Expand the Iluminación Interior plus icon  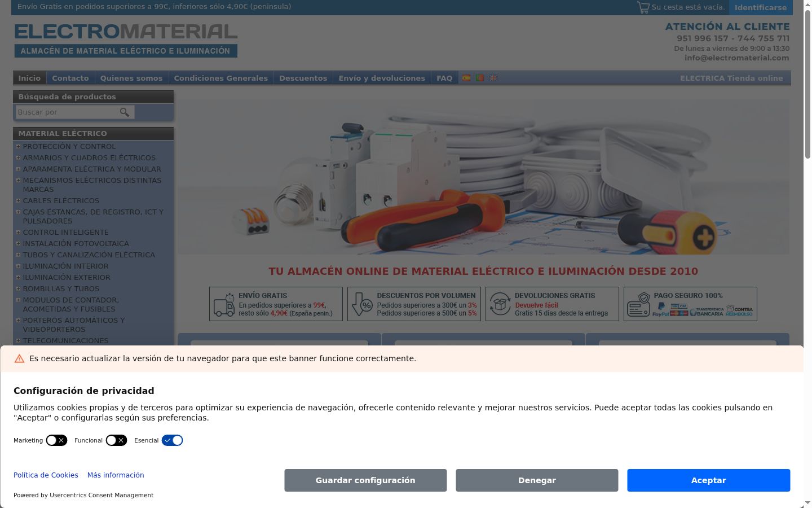point(18,266)
